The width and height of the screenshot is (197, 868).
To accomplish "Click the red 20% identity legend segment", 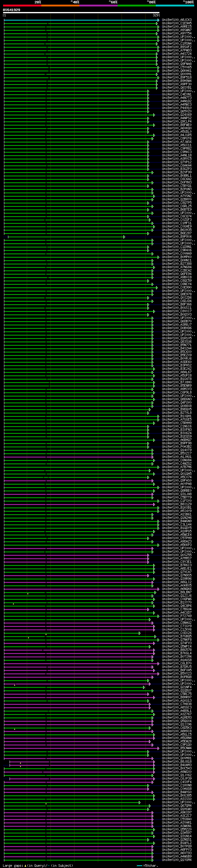I will pyautogui.click(x=22, y=6).
